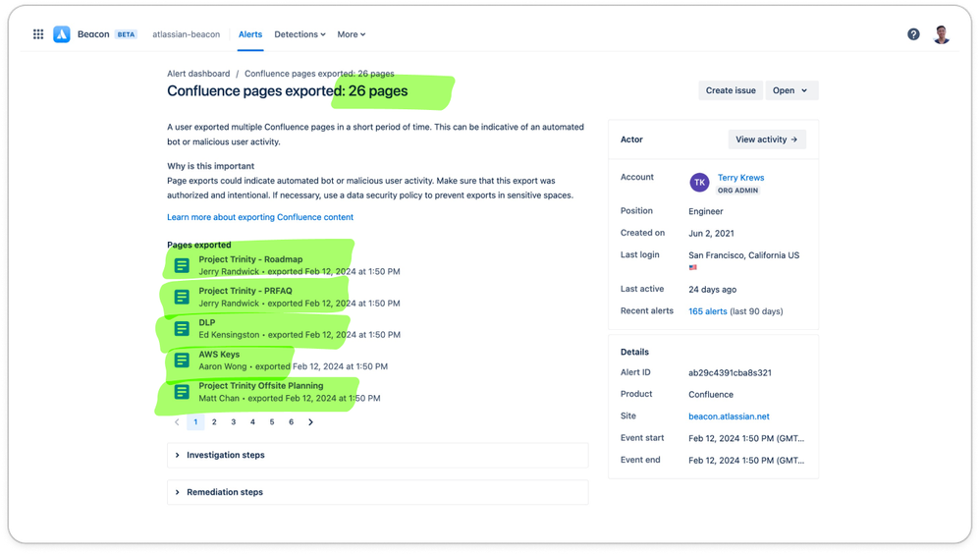This screenshot has height=555, width=980.
Task: Open the help question mark icon
Action: point(913,34)
